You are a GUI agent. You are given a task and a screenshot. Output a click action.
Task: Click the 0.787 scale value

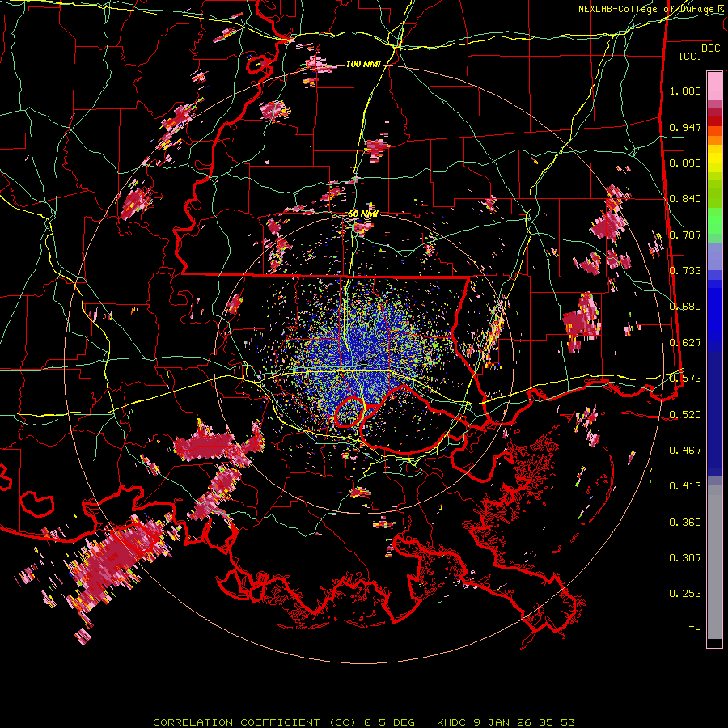click(685, 235)
